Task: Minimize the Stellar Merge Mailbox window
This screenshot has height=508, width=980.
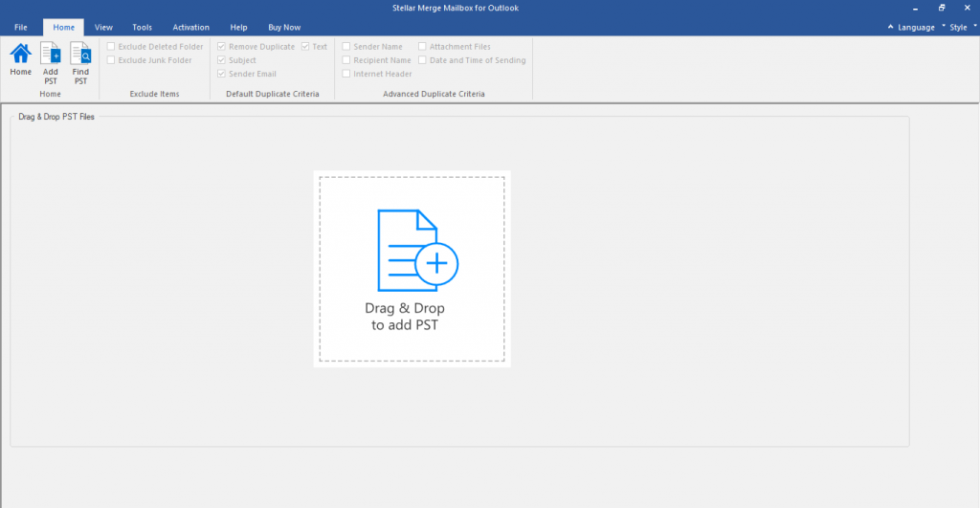Action: tap(915, 8)
